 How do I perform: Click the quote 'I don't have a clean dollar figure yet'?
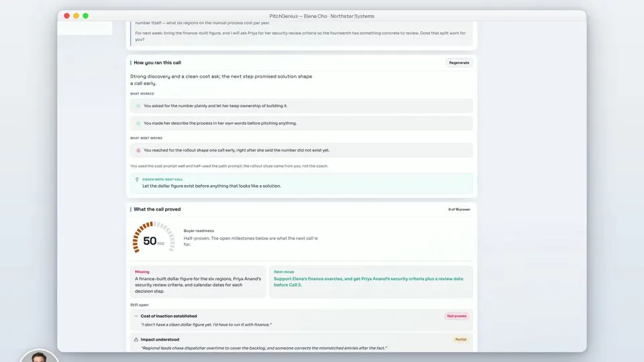[x=206, y=324]
